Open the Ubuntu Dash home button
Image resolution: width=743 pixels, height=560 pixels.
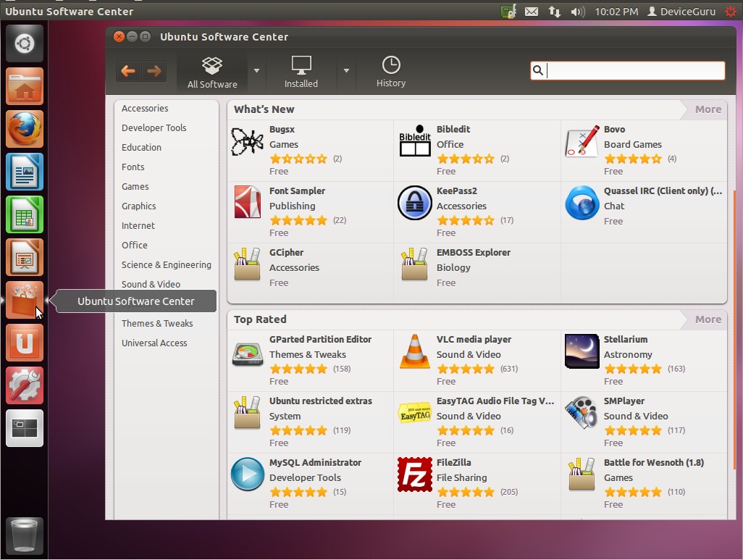25,43
